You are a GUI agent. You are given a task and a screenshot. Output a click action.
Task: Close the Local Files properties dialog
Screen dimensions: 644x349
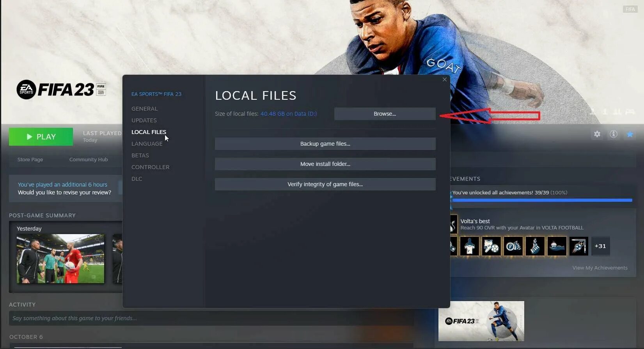tap(445, 79)
